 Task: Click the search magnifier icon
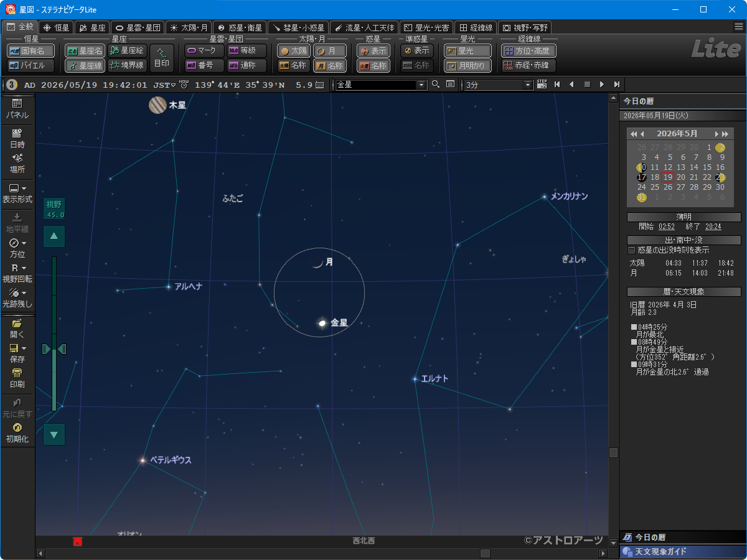pos(436,85)
